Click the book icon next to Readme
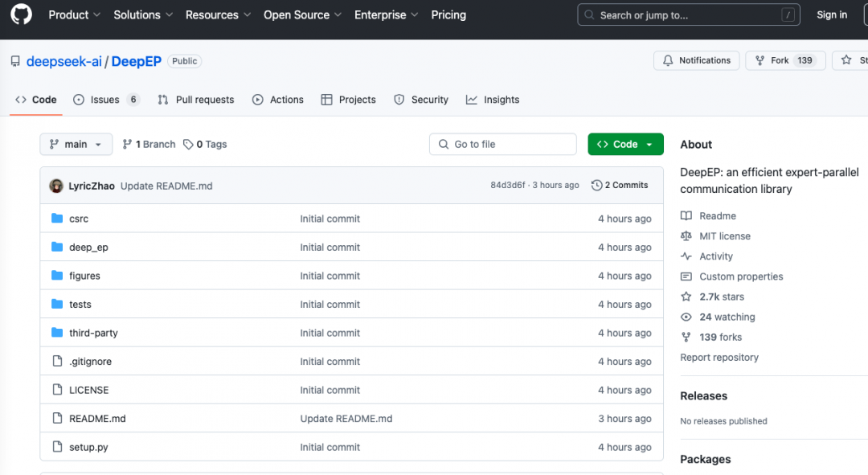 (686, 215)
